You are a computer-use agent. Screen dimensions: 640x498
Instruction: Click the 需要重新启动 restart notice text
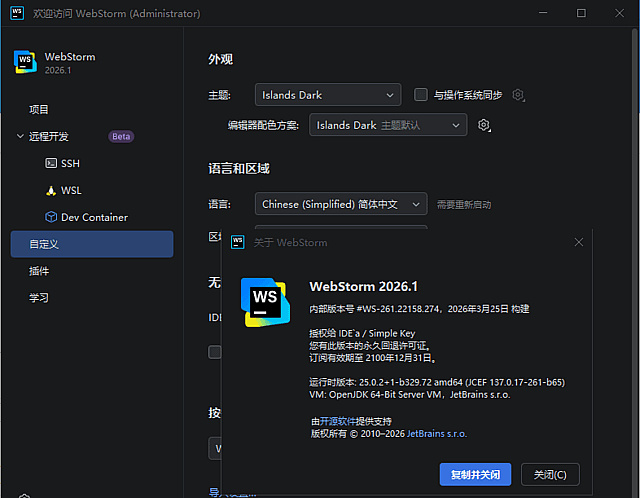464,205
